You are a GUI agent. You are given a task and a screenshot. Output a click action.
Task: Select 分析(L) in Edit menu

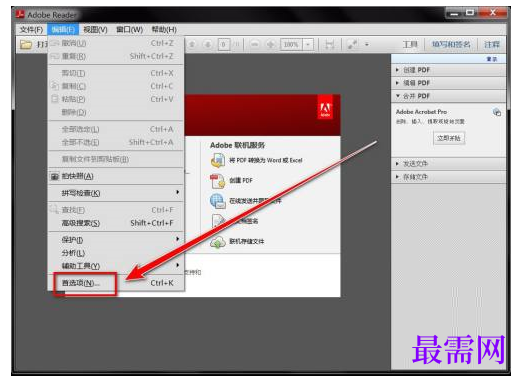(x=116, y=253)
